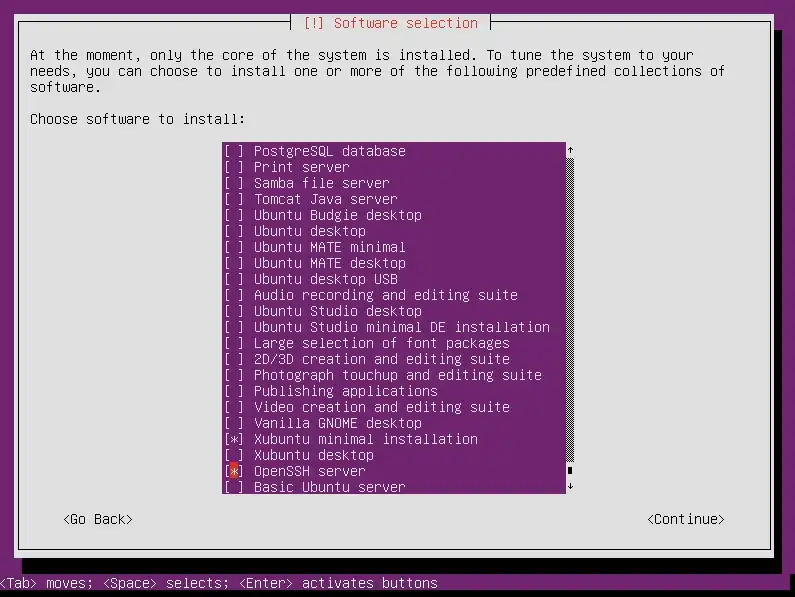
Task: Pick the Xubuntu desktop list item
Action: click(313, 455)
